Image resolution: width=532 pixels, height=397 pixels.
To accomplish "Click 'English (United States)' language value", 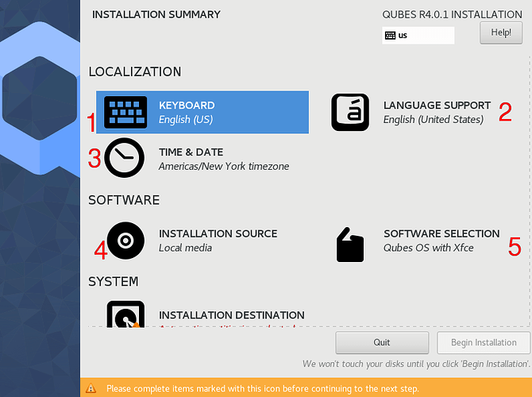I will point(434,119).
